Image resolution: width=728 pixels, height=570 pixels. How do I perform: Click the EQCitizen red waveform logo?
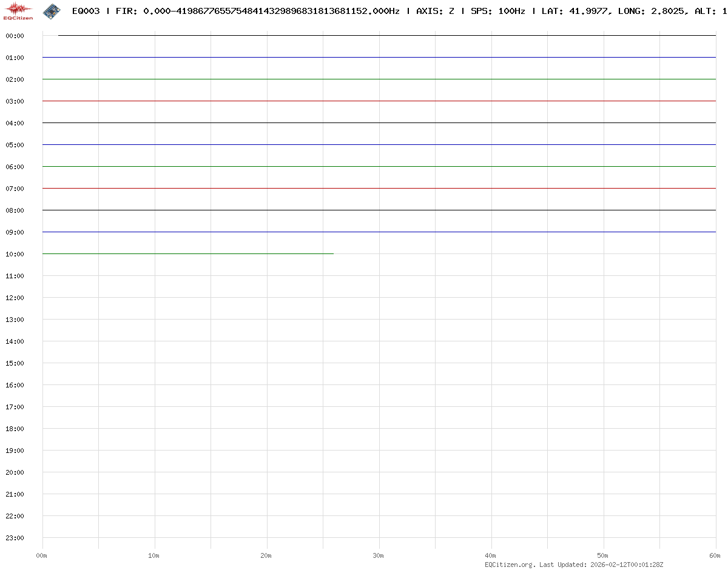(x=18, y=10)
